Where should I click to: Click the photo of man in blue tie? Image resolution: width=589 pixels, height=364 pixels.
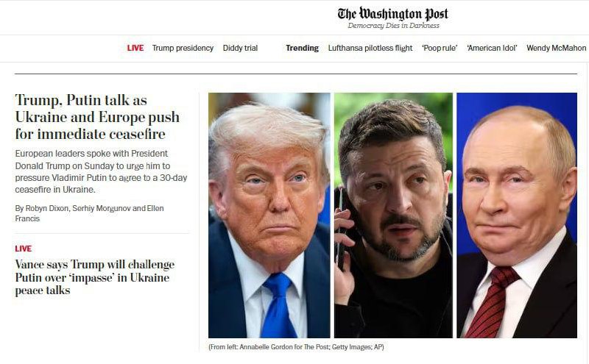pyautogui.click(x=269, y=215)
